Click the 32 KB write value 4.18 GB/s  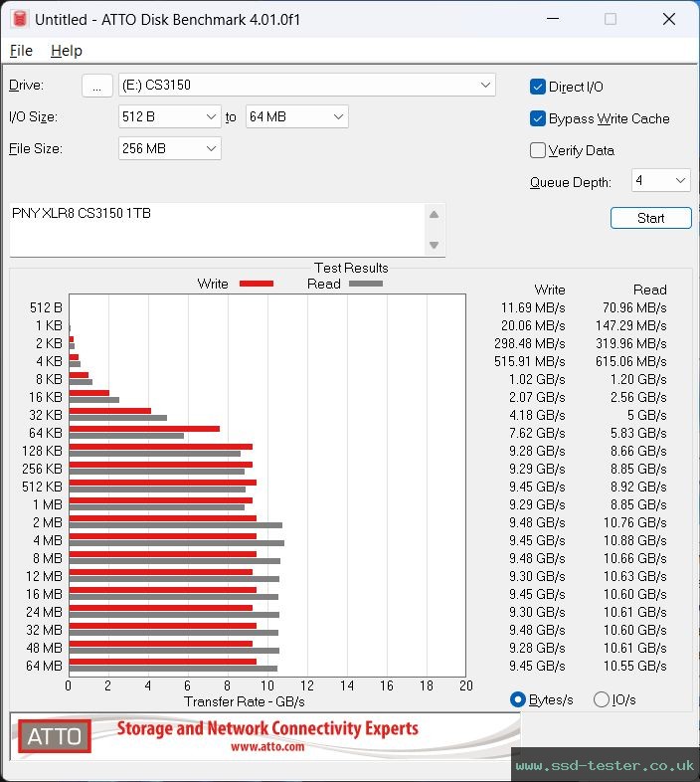537,415
